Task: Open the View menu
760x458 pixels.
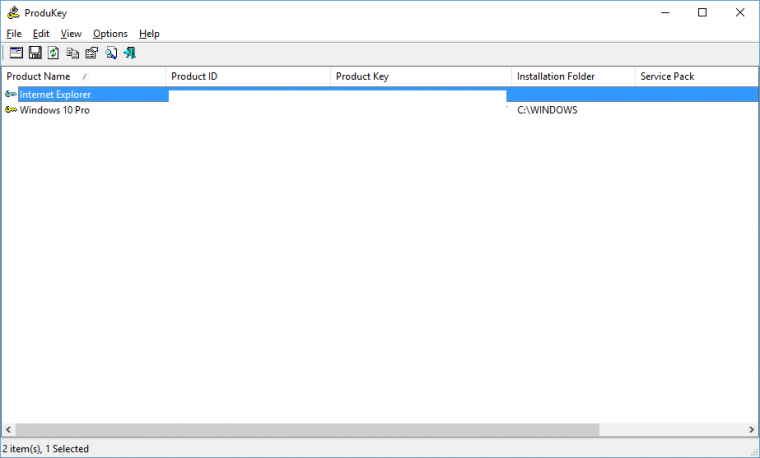Action: tap(71, 33)
